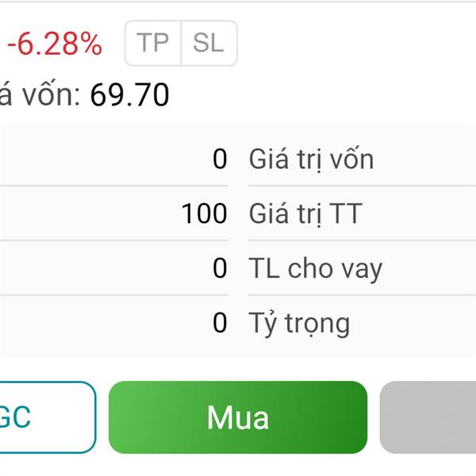Select the Giá trị TT label

coord(305,214)
